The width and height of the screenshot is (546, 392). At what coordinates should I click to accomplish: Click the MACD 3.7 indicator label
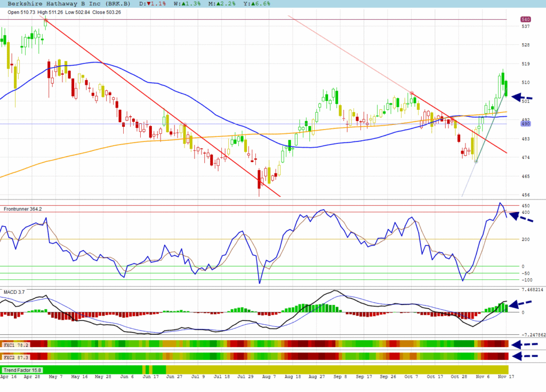tap(14, 292)
